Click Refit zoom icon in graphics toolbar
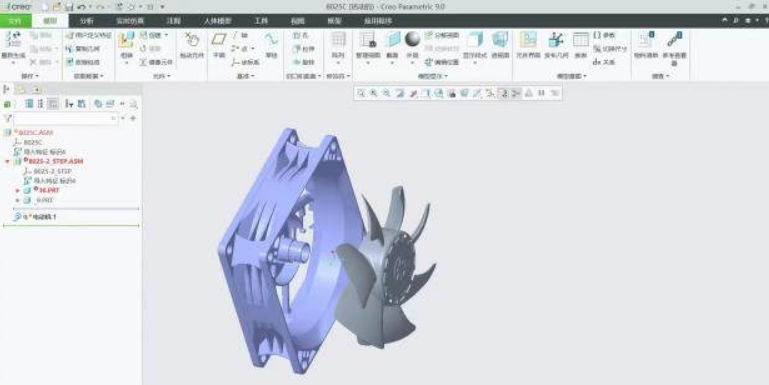The width and height of the screenshot is (769, 385). tap(361, 93)
